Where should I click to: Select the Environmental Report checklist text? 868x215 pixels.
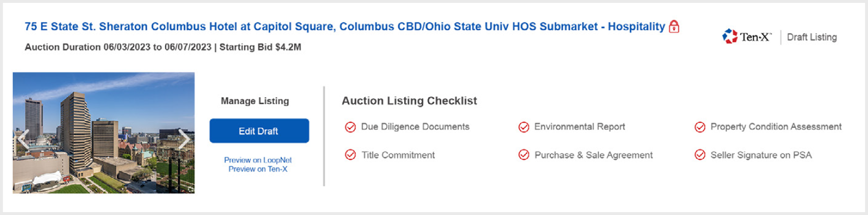click(580, 127)
